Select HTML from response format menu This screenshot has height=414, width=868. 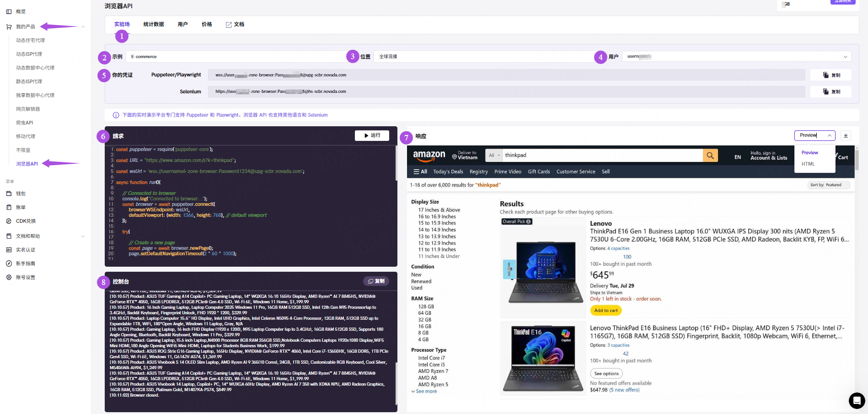tap(808, 164)
